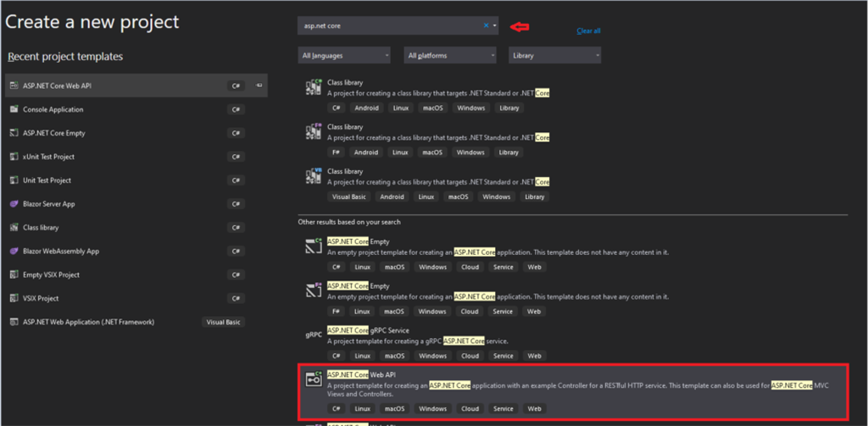Select the F# Class library result

tap(573, 140)
